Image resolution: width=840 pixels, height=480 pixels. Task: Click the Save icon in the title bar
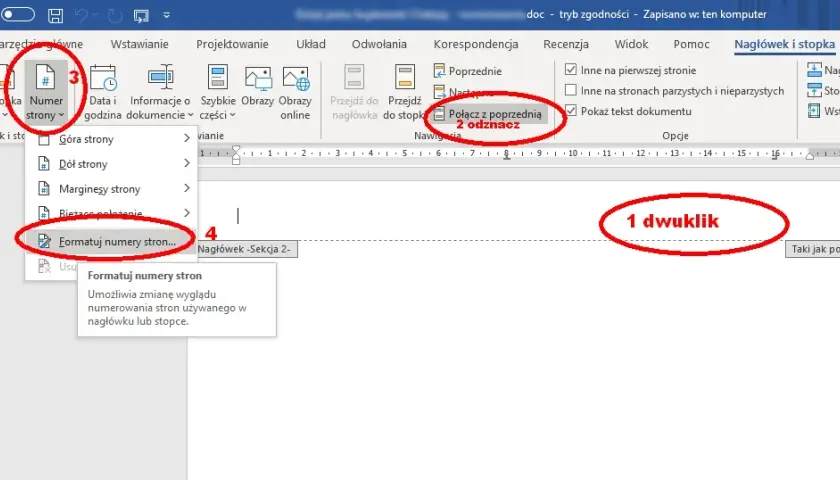[55, 16]
